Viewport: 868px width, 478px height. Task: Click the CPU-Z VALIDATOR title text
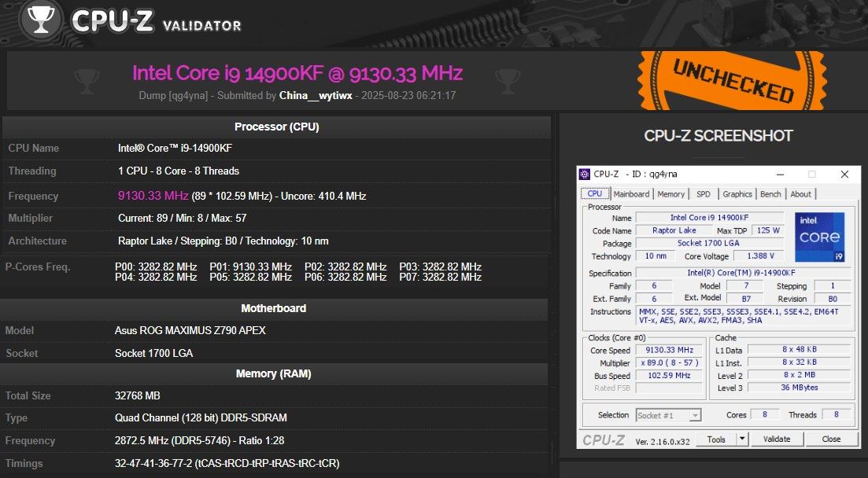157,21
